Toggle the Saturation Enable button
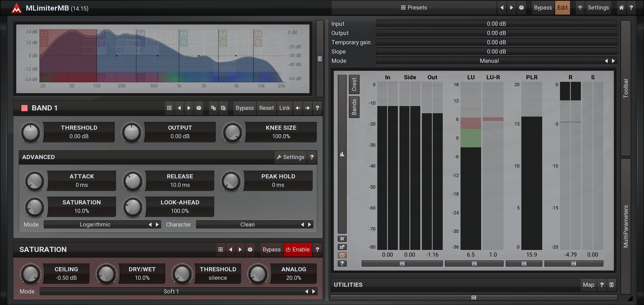This screenshot has height=305, width=644. pyautogui.click(x=298, y=249)
